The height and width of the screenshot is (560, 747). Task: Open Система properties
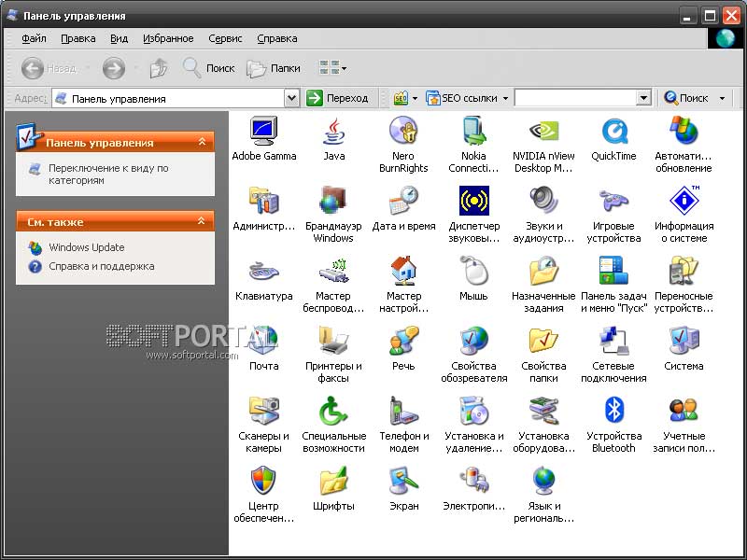pos(684,349)
